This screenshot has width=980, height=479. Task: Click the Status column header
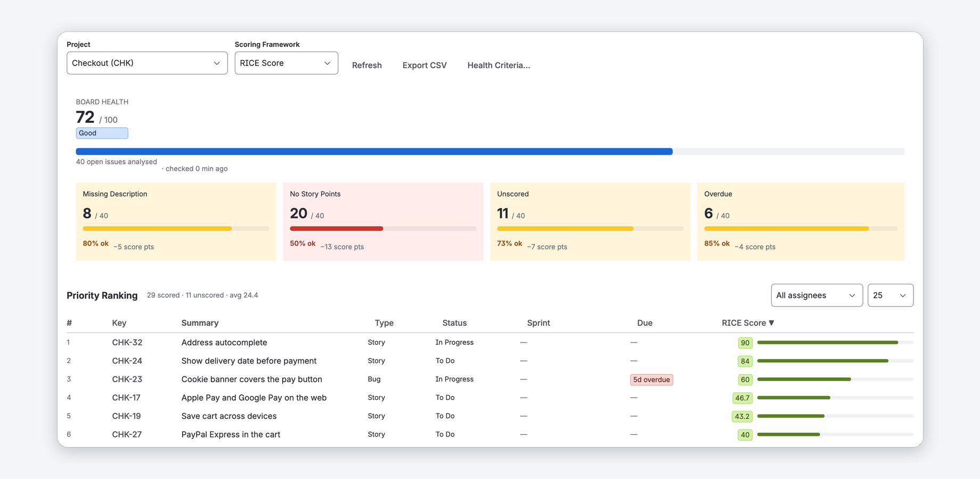click(x=454, y=323)
